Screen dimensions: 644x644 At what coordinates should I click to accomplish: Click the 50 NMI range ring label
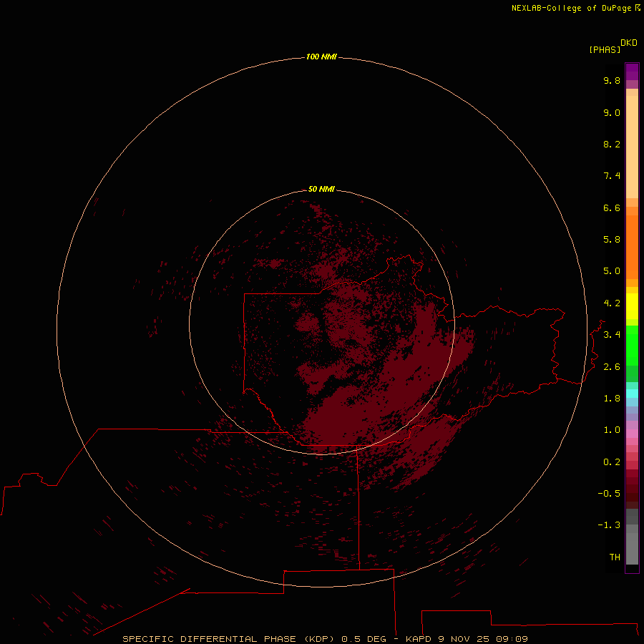(x=321, y=189)
